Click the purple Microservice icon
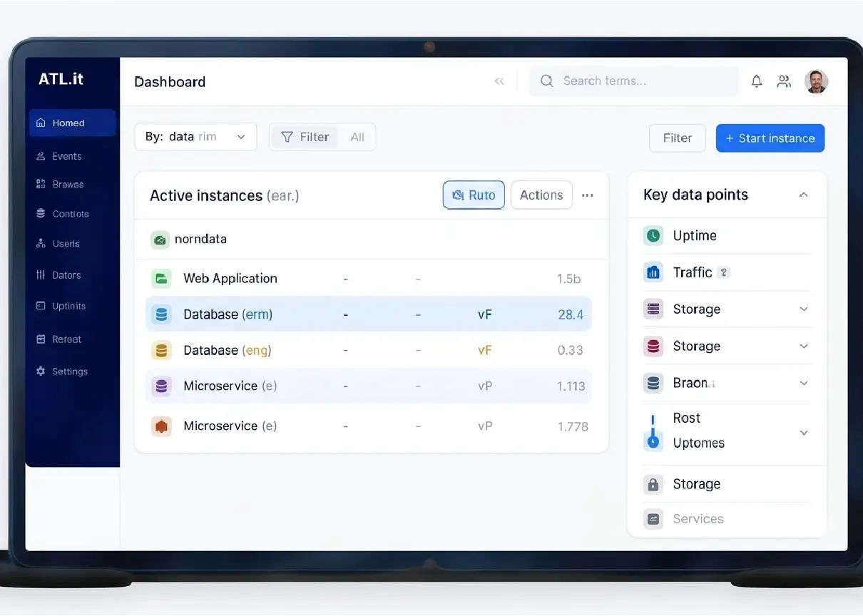This screenshot has height=616, width=863. pyautogui.click(x=161, y=386)
